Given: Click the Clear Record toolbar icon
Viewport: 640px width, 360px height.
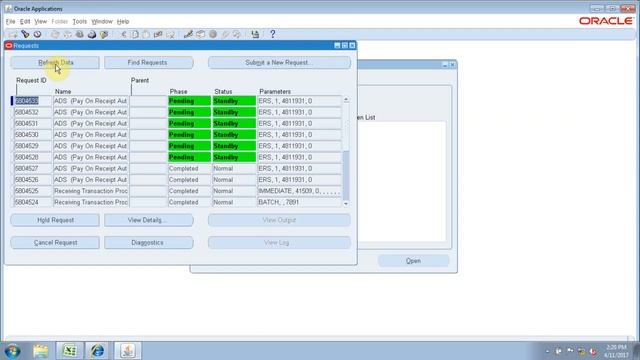Looking at the screenshot, I should (x=158, y=34).
